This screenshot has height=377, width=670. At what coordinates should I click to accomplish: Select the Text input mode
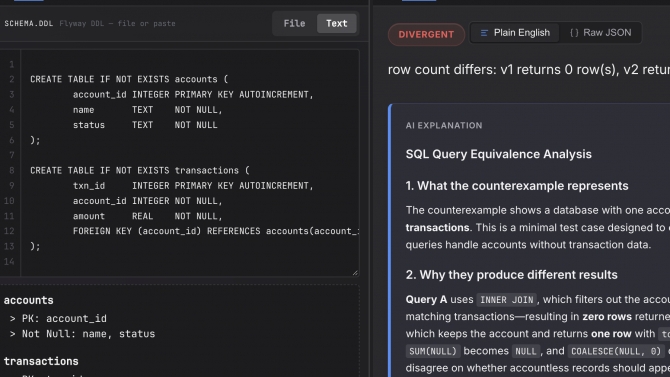337,24
